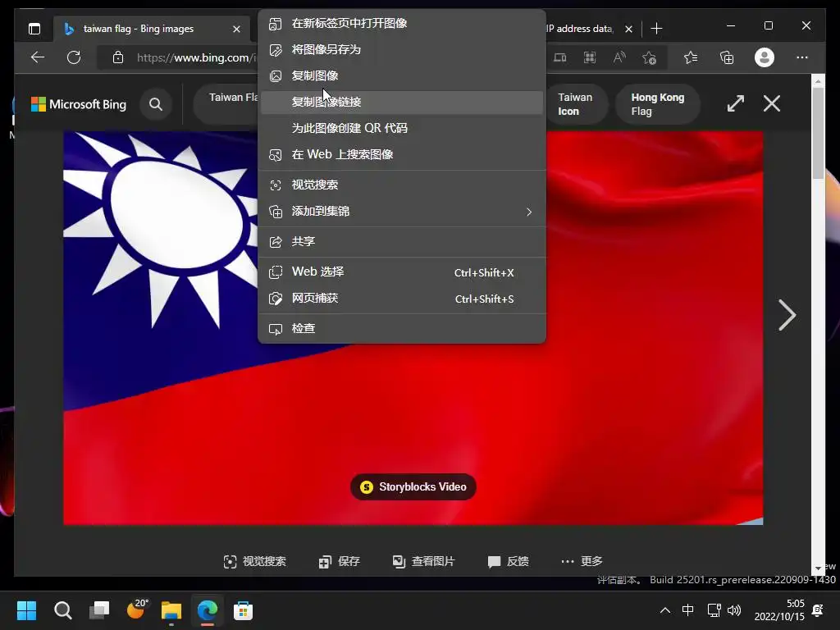
Task: Open Edge Settings and more ellipsis
Action: click(x=802, y=57)
